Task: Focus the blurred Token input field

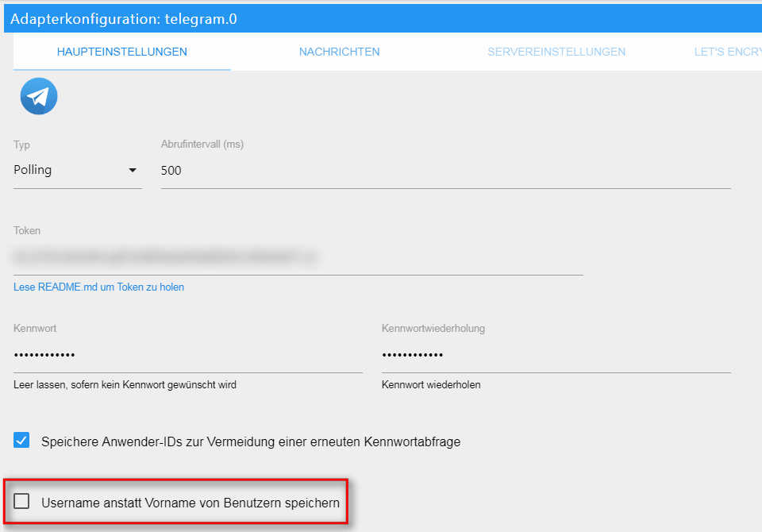Action: pyautogui.click(x=298, y=257)
